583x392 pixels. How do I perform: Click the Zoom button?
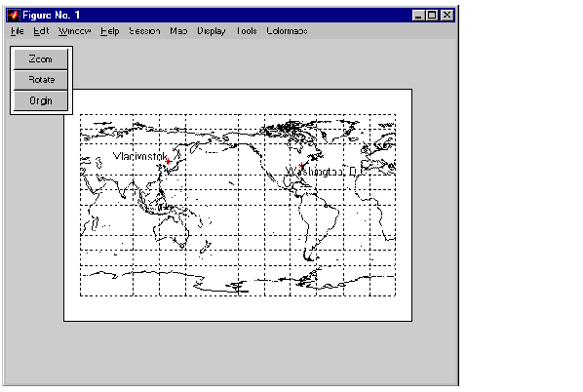41,59
